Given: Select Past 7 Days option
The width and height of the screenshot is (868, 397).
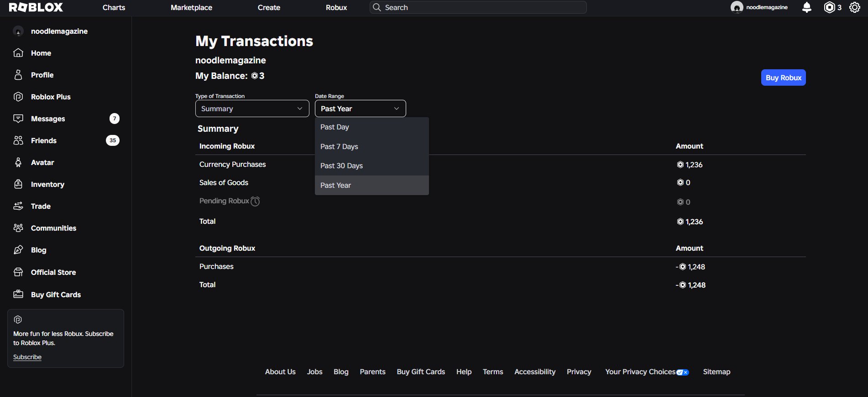Looking at the screenshot, I should (372, 146).
